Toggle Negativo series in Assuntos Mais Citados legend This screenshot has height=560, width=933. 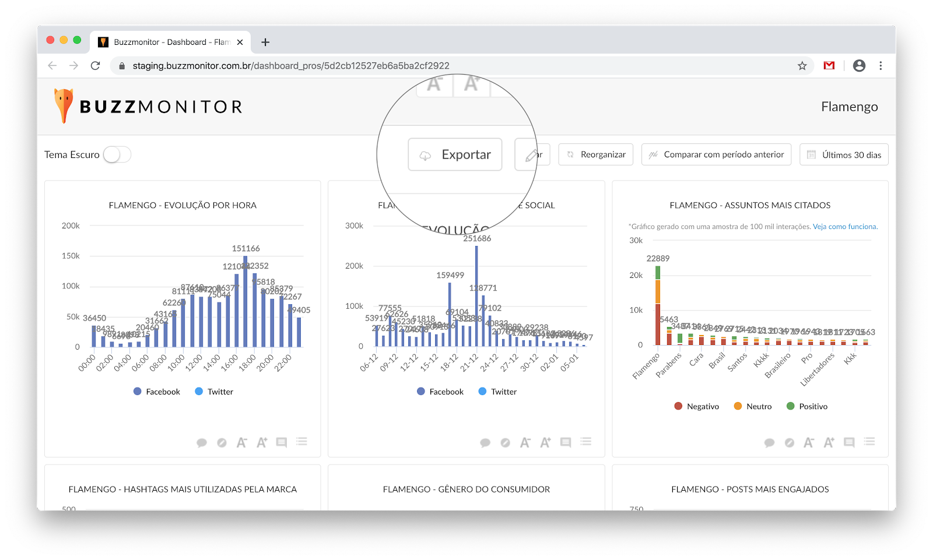point(696,406)
